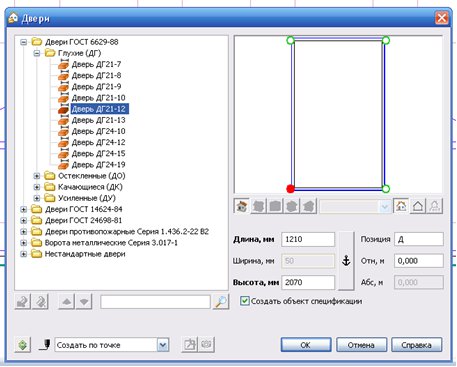Click the Длина, мм input field

coord(308,239)
